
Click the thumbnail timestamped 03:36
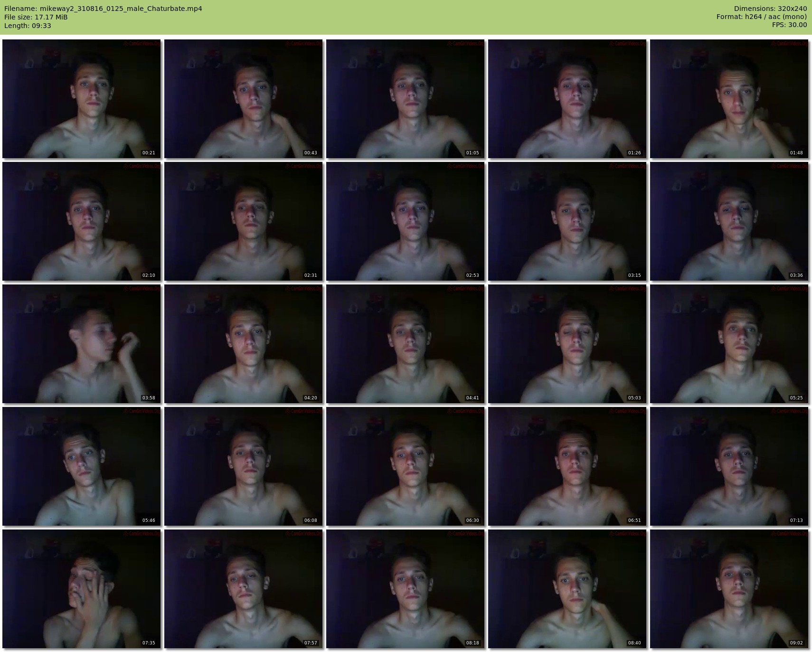tap(729, 221)
